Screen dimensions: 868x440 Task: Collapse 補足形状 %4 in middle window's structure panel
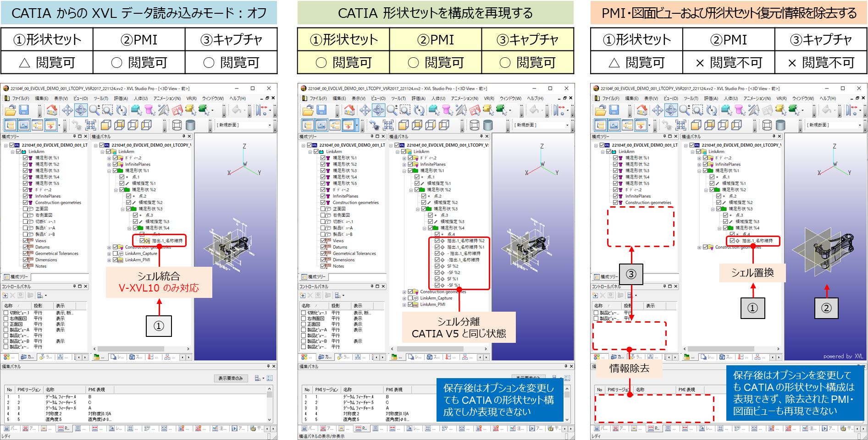(x=425, y=228)
